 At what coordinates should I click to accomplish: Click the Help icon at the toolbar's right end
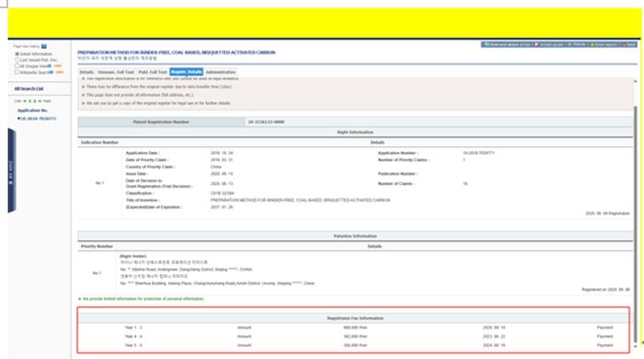[x=624, y=44]
